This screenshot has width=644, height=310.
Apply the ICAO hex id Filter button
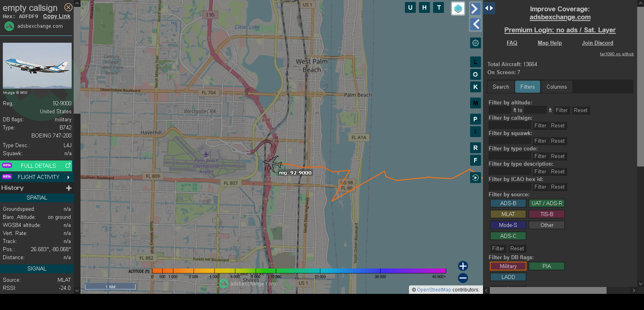click(540, 187)
